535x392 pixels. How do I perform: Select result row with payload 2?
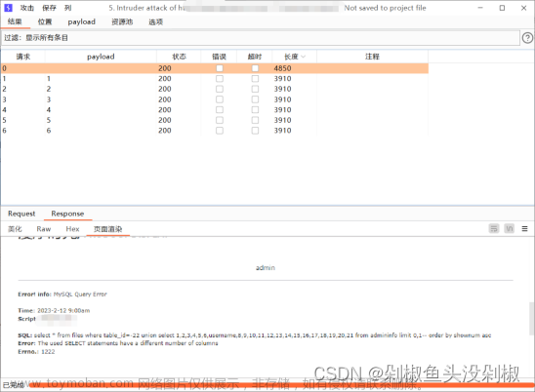[x=215, y=89]
